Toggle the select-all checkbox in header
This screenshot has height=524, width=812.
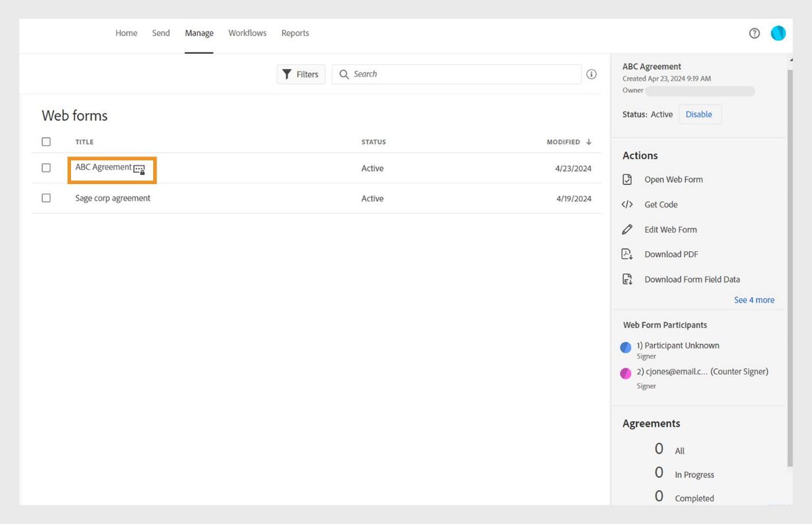tap(46, 141)
